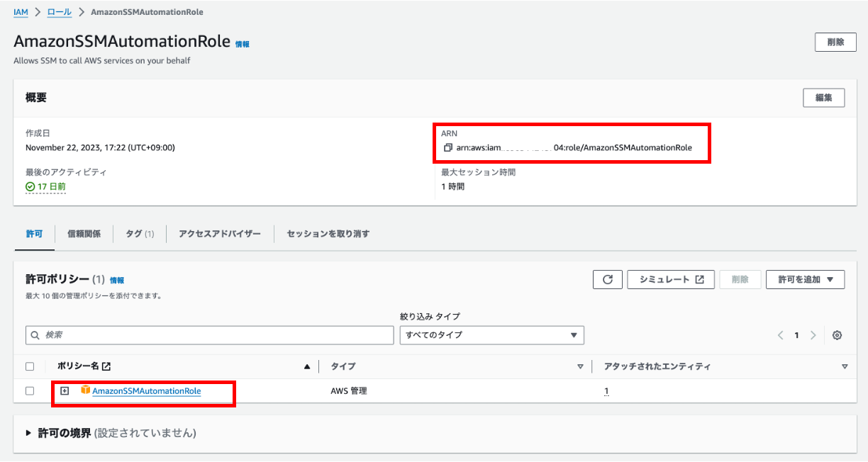The height and width of the screenshot is (462, 868).
Task: Click the green check icon beside 17 日前
Action: click(30, 186)
